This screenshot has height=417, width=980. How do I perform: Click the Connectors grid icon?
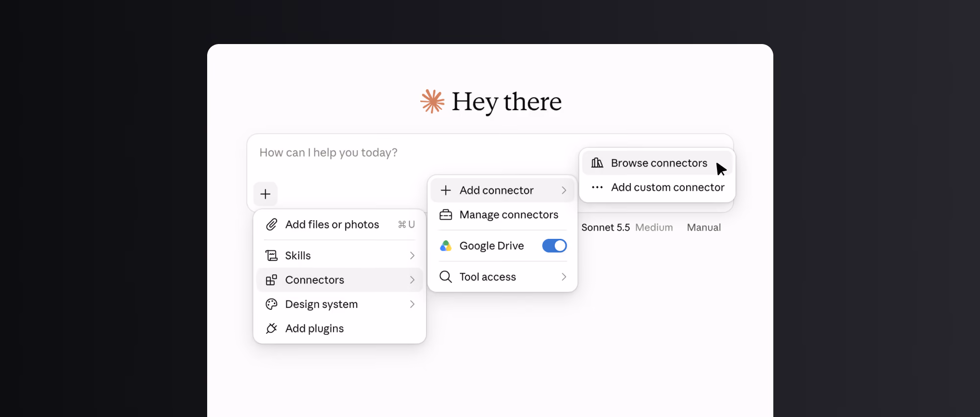pos(271,280)
